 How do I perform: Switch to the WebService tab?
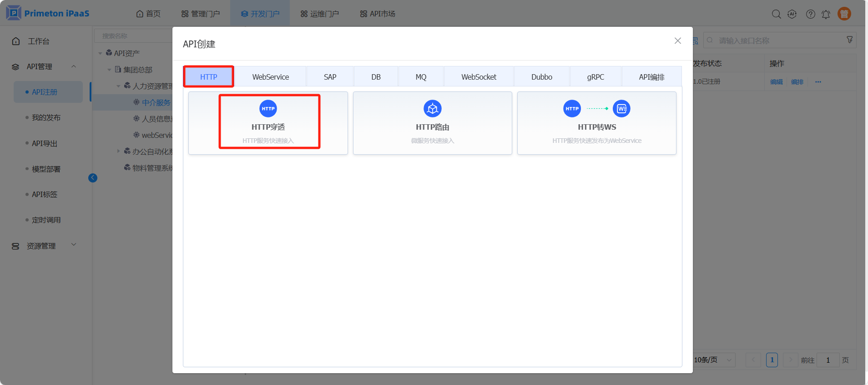(x=270, y=77)
